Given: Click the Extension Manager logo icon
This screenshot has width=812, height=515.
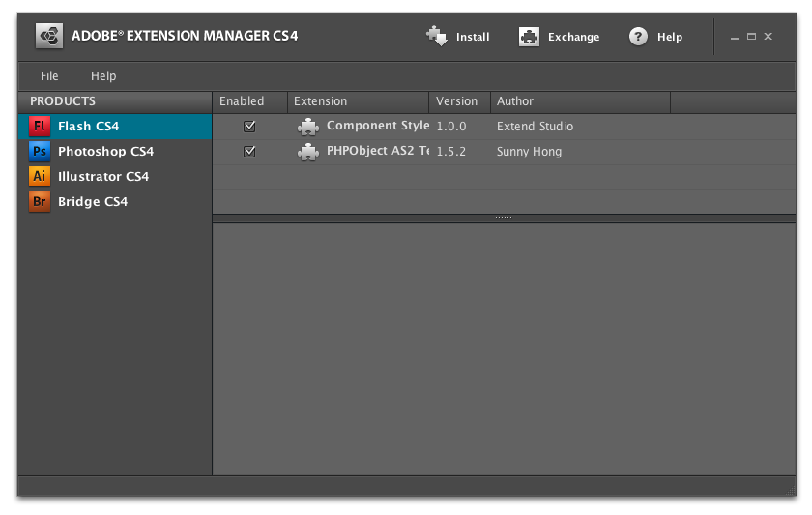Looking at the screenshot, I should [49, 36].
